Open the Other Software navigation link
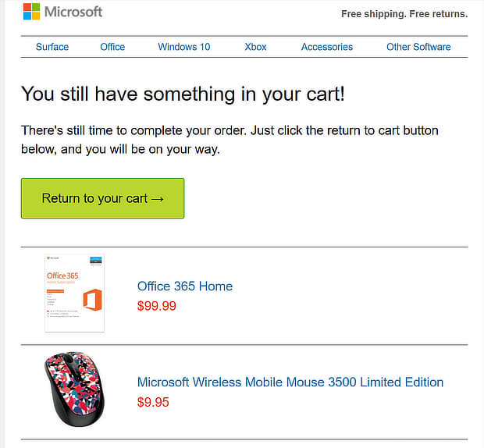This screenshot has height=448, width=484. click(x=418, y=47)
